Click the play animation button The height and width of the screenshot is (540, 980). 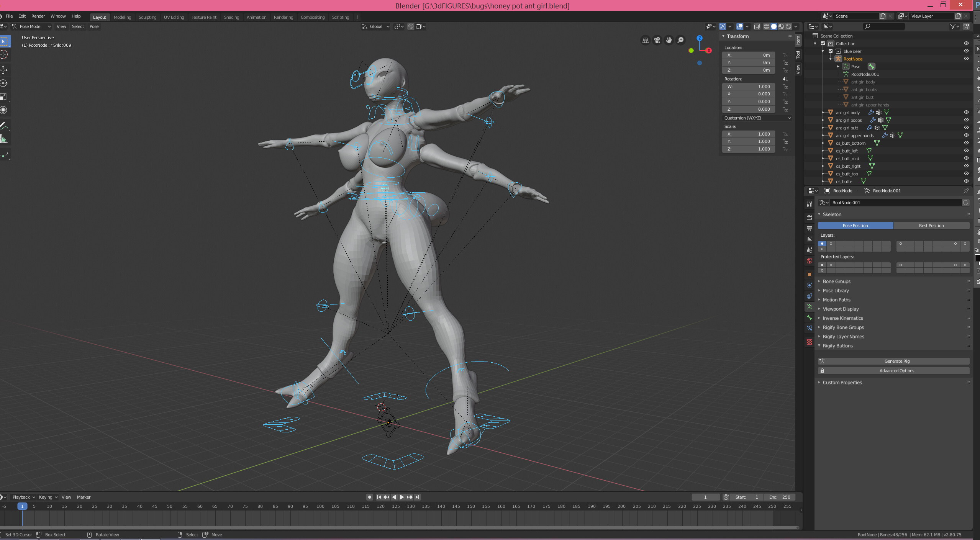pos(402,497)
